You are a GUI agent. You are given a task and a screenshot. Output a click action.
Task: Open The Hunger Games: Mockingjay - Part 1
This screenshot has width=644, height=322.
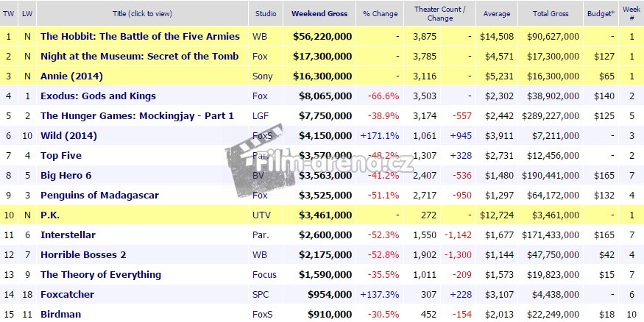point(137,115)
